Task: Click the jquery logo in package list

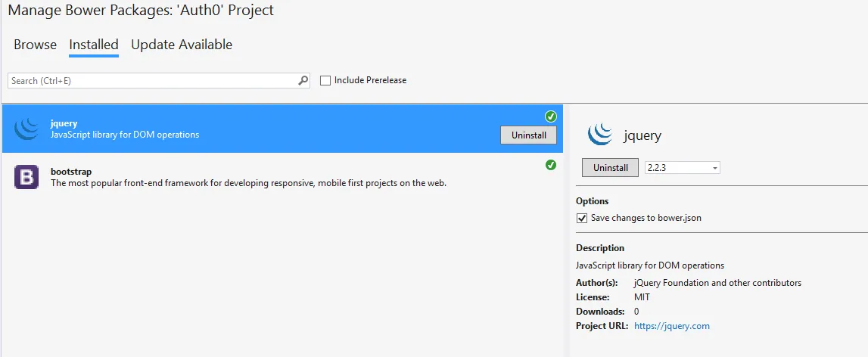Action: 26,129
